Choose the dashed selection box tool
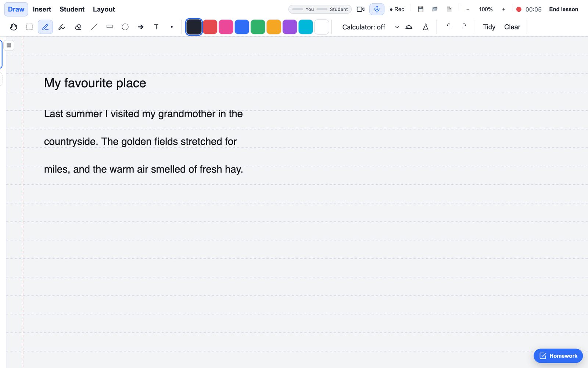The width and height of the screenshot is (588, 368). coord(29,27)
